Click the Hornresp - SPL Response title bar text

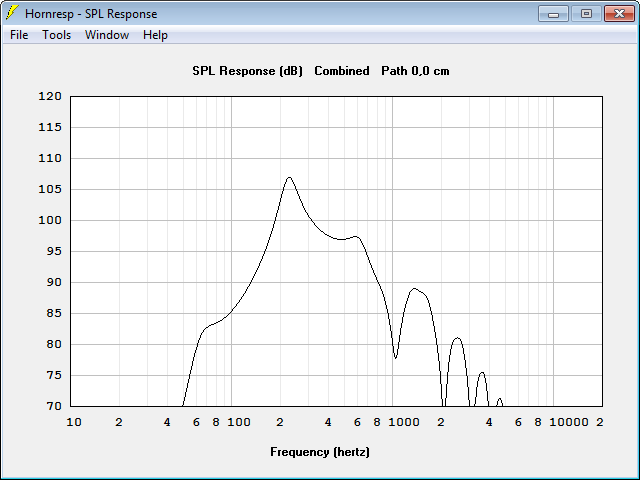tap(91, 14)
